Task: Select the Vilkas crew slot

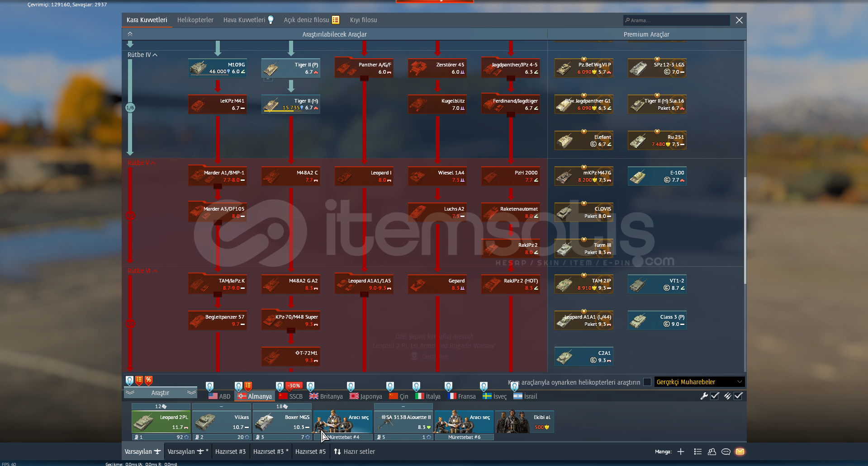Action: click(x=222, y=422)
